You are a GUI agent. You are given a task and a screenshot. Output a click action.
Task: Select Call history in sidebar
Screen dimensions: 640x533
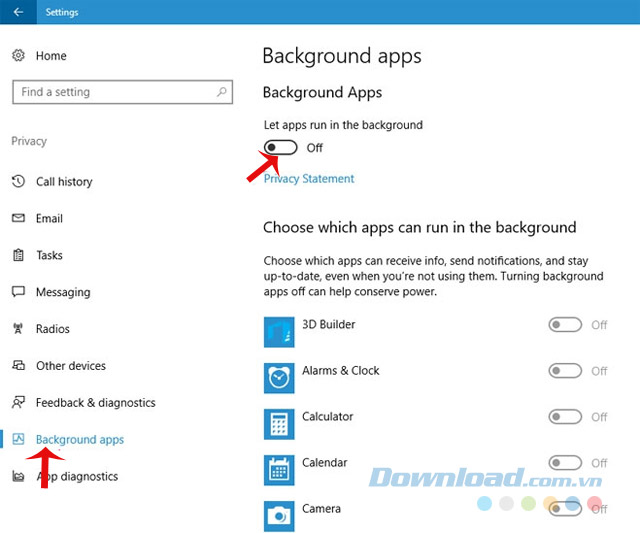click(64, 182)
